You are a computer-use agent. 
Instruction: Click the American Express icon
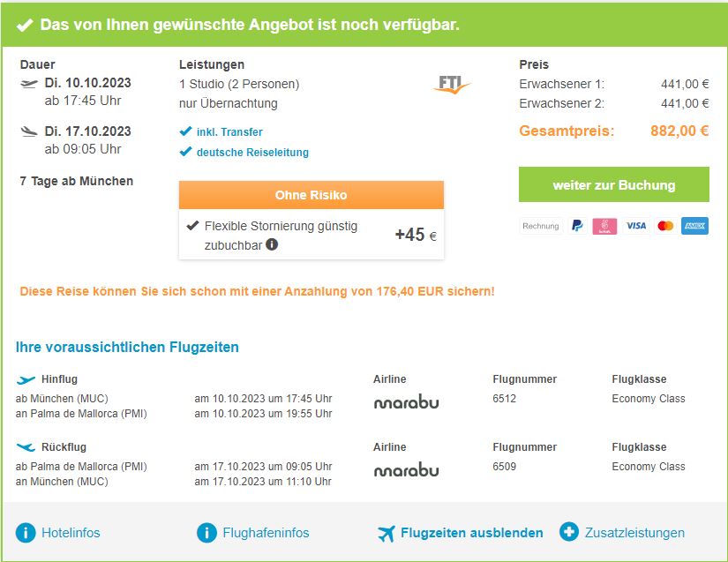click(694, 226)
